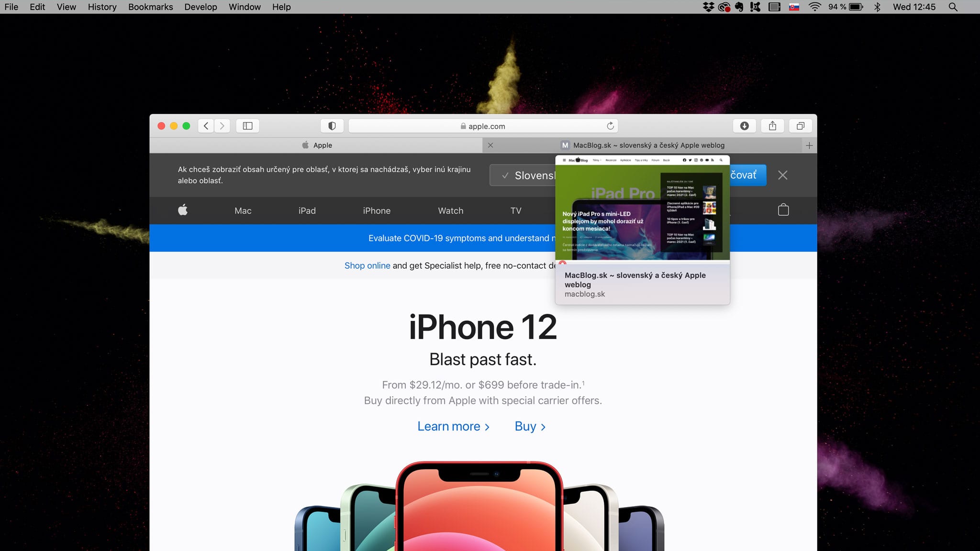Open the display mirroring menu bar icon
This screenshot has width=980, height=551.
(774, 7)
